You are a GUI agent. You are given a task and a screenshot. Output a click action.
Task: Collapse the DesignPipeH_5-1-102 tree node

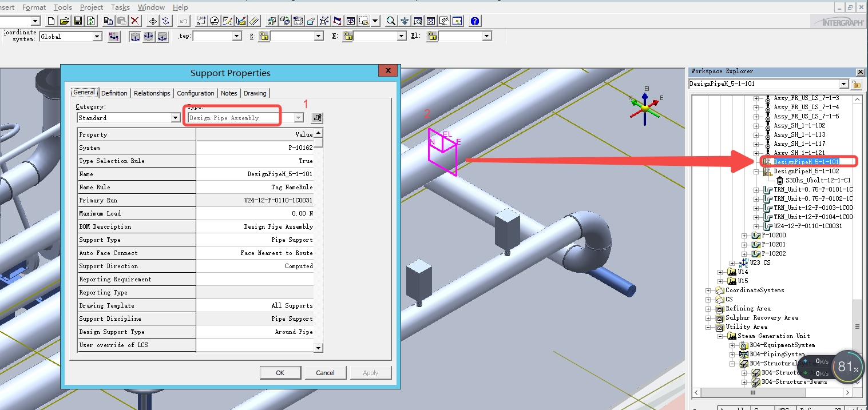point(756,172)
